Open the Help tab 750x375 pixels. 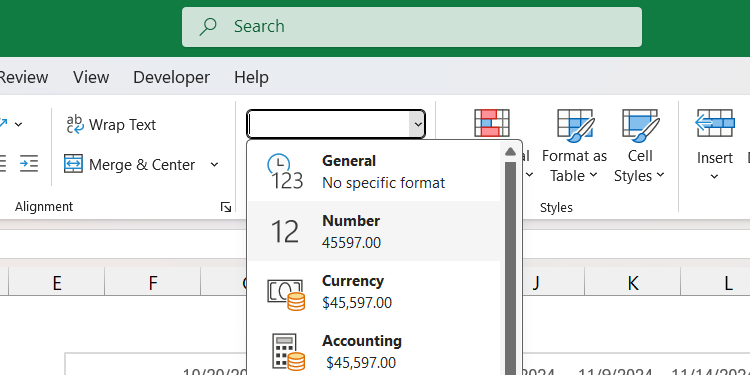click(x=251, y=77)
